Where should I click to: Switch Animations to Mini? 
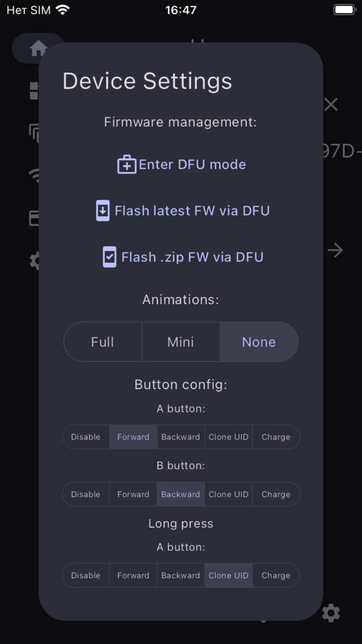[180, 342]
